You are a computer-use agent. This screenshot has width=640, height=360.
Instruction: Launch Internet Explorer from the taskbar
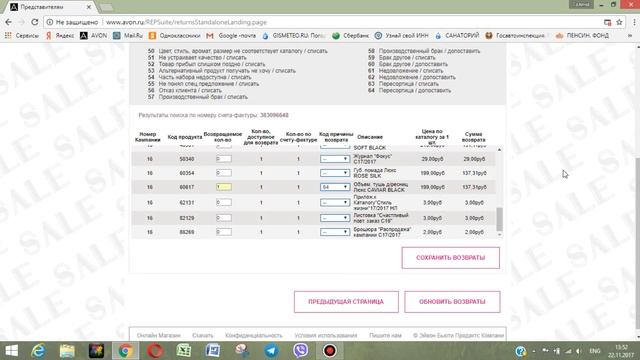click(38, 351)
